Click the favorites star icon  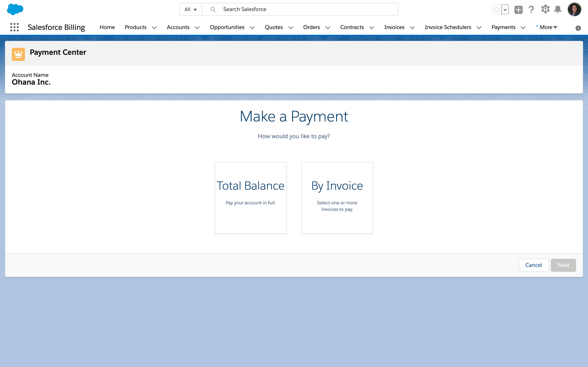496,10
